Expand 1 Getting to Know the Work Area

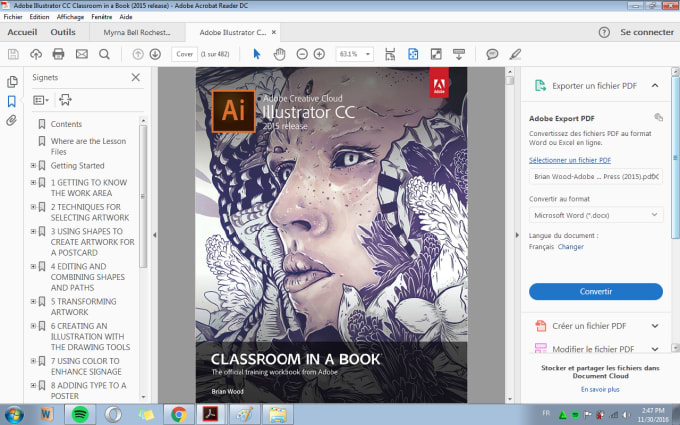coord(33,182)
